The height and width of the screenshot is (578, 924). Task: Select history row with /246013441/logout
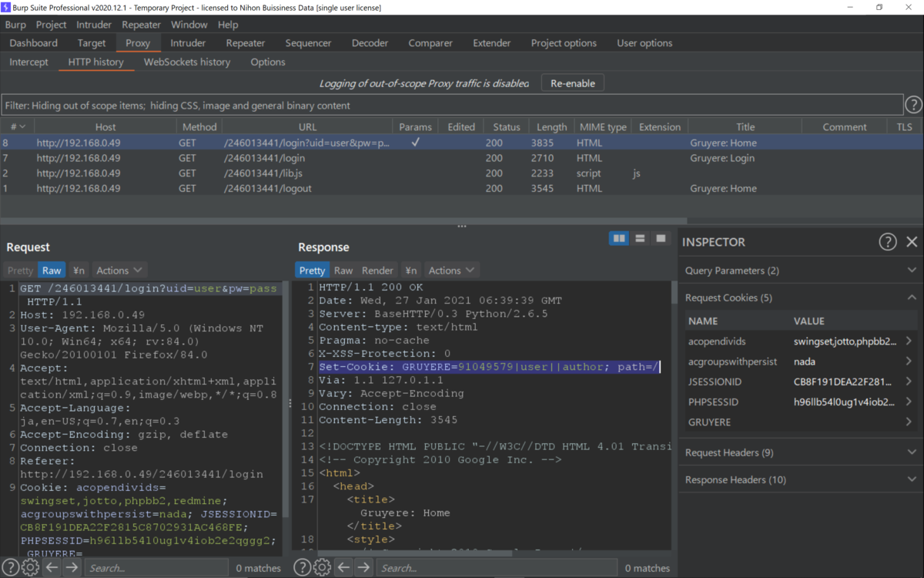462,188
